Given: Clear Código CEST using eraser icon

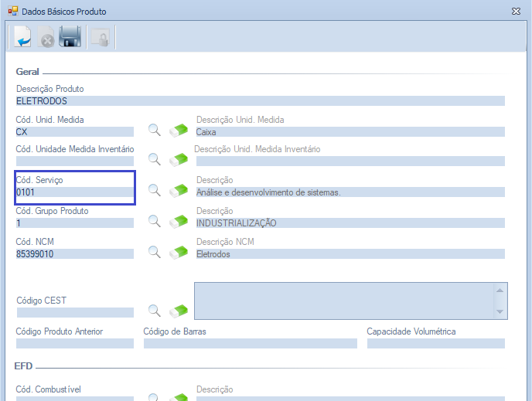Looking at the screenshot, I should [179, 311].
